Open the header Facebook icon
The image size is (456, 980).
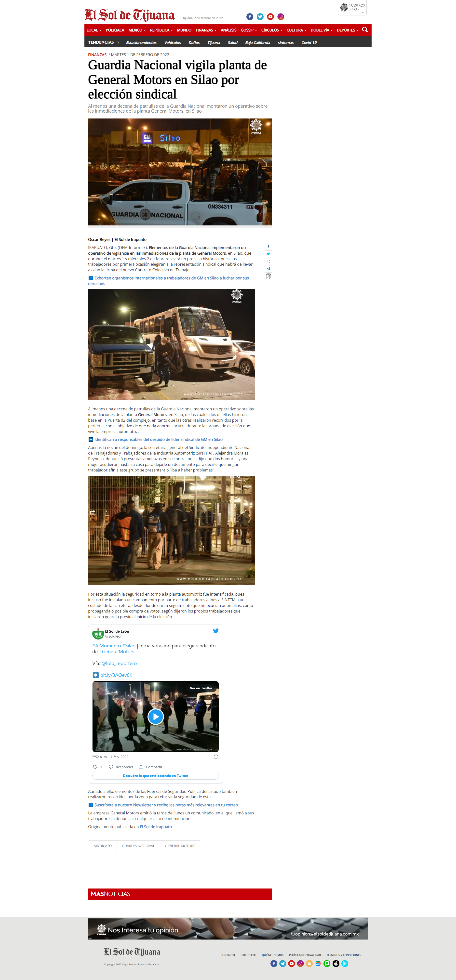250,17
